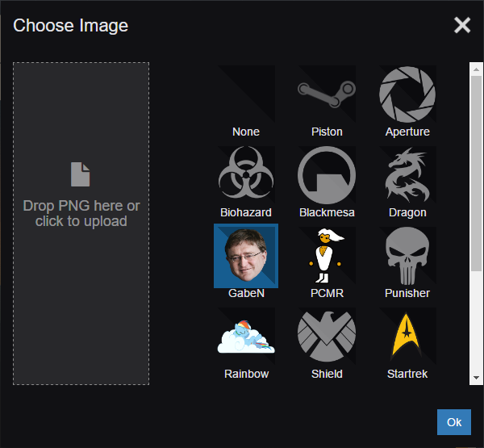
Task: Click the Ok button
Action: (x=454, y=422)
